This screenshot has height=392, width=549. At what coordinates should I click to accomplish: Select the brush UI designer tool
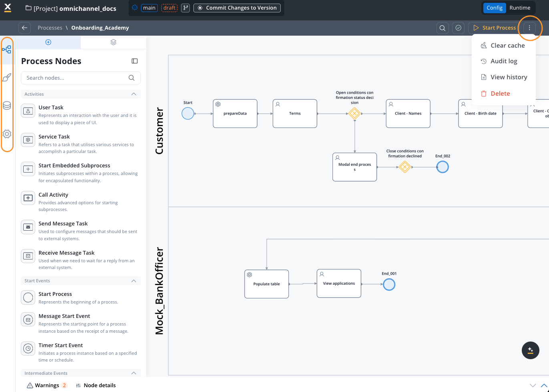pyautogui.click(x=7, y=77)
